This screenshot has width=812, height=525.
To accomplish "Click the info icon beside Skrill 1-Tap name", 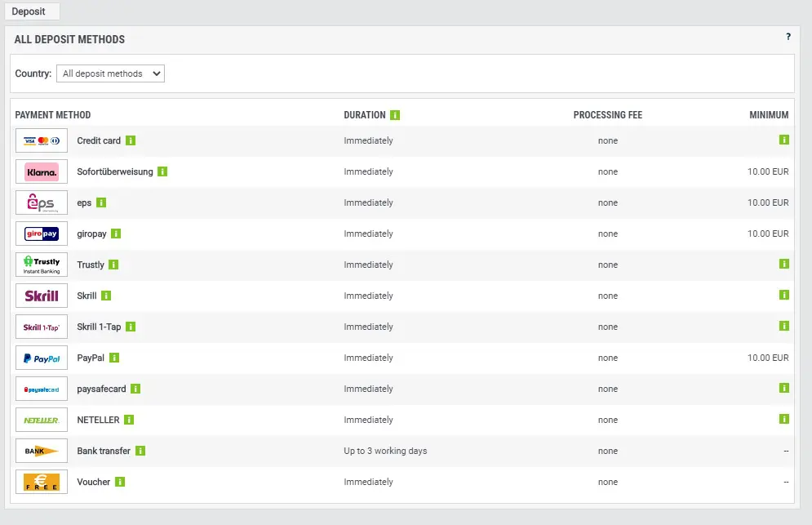I will coord(131,327).
